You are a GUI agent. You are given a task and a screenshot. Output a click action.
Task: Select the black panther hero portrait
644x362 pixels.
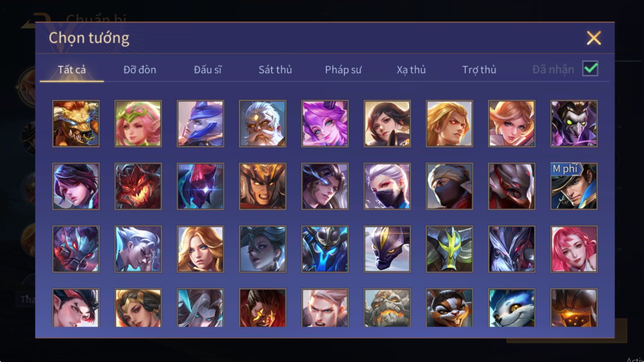click(387, 249)
